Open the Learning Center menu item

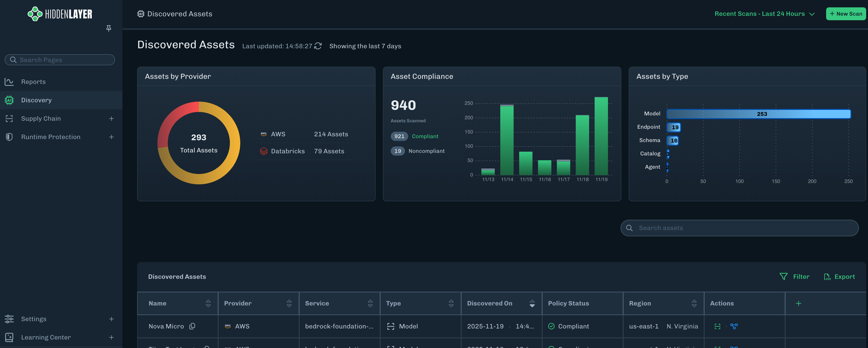click(x=46, y=337)
